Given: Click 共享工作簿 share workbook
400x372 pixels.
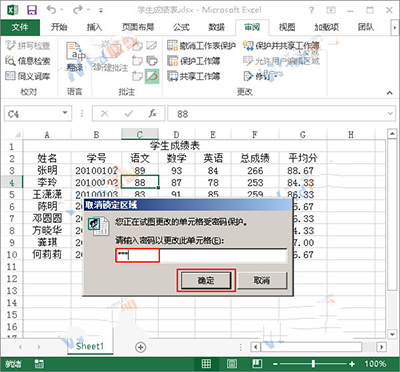Looking at the screenshot, I should (194, 76).
